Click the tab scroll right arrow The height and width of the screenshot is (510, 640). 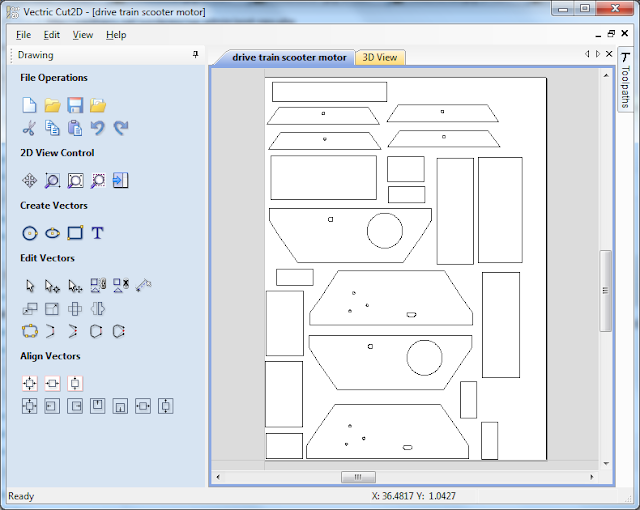(598, 54)
